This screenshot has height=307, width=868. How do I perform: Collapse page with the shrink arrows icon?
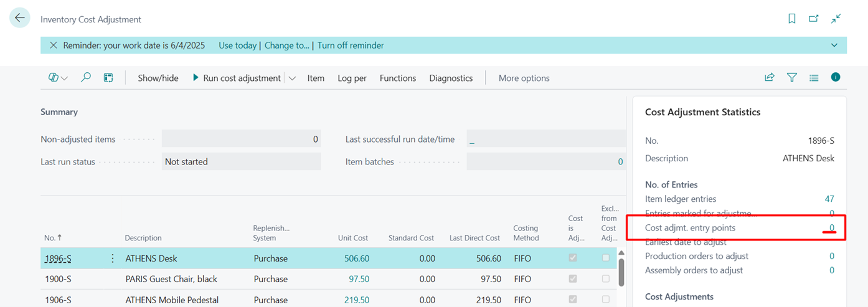(x=836, y=19)
